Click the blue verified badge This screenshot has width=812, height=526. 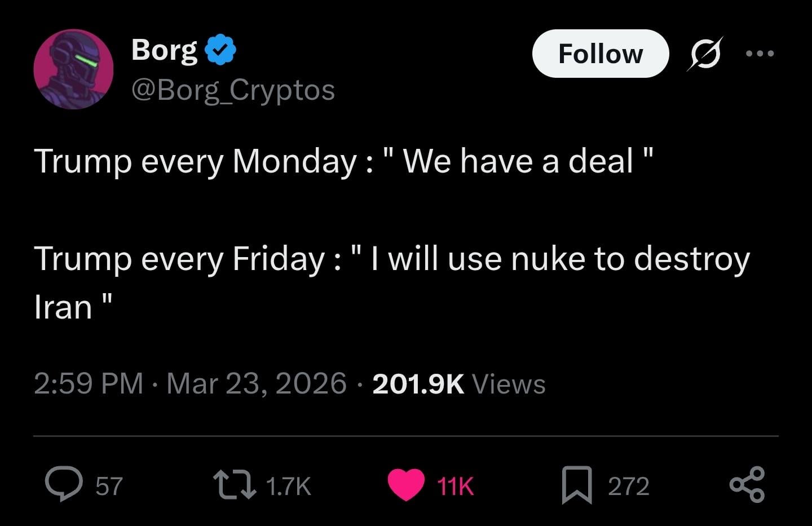(x=220, y=50)
